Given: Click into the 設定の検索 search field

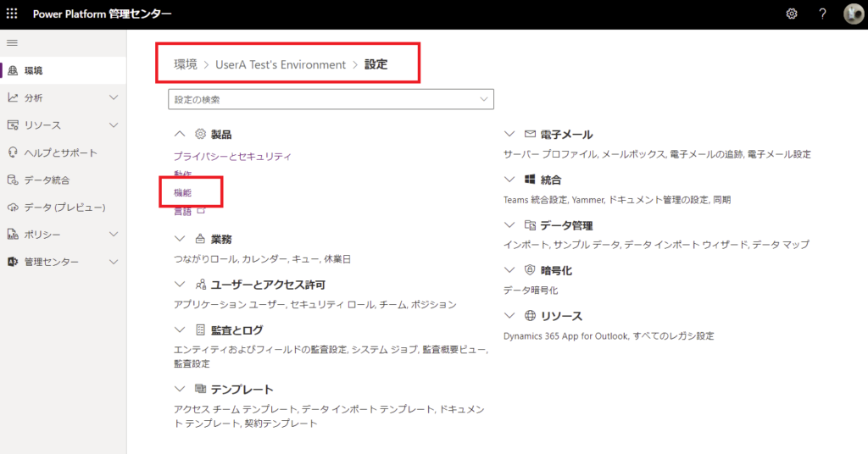Looking at the screenshot, I should (331, 100).
